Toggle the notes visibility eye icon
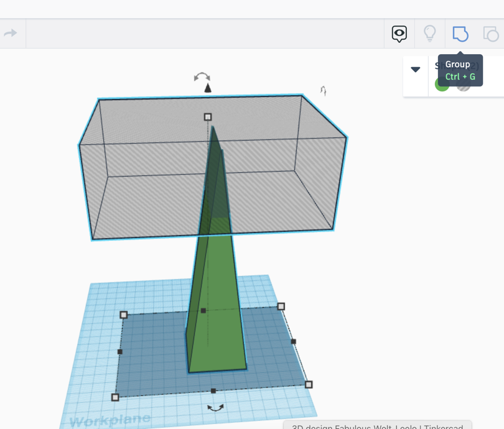Image resolution: width=504 pixels, height=429 pixels. pos(399,34)
